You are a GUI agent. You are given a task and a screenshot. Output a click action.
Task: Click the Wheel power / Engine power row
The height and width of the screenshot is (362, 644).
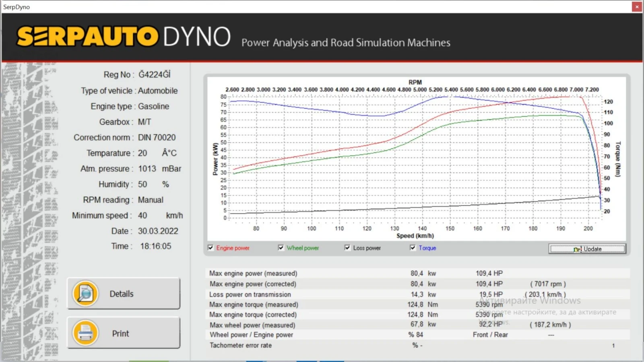pyautogui.click(x=417, y=335)
